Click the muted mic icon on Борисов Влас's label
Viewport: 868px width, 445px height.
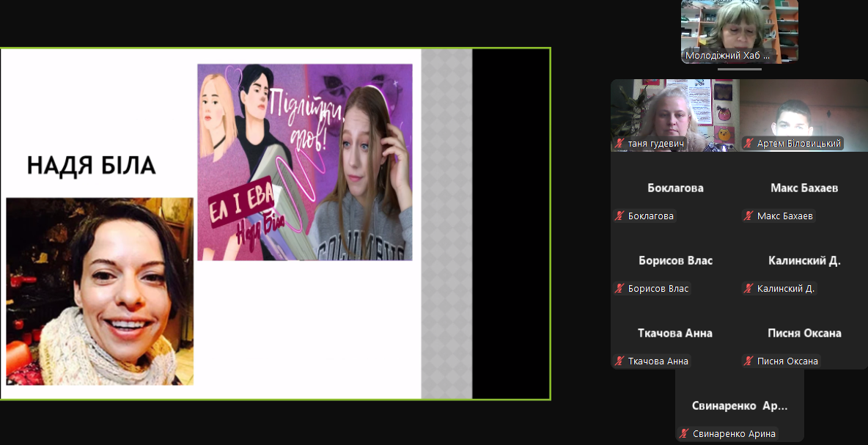pyautogui.click(x=619, y=289)
